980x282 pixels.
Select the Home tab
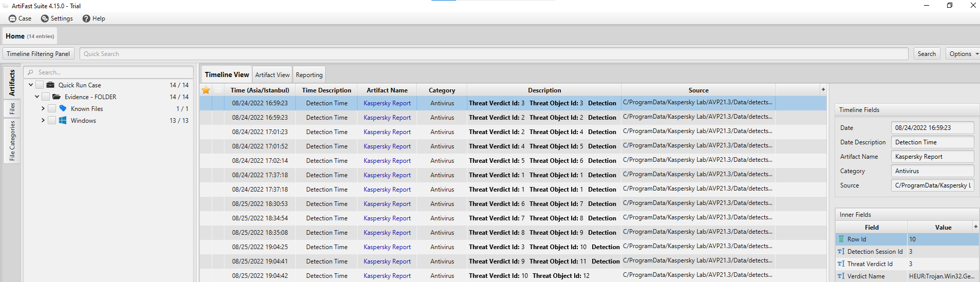tap(30, 36)
